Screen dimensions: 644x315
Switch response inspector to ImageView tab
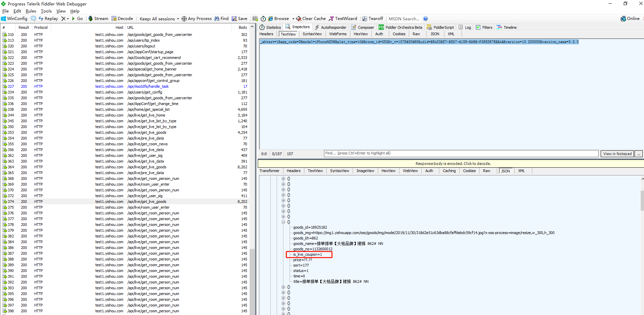click(365, 171)
